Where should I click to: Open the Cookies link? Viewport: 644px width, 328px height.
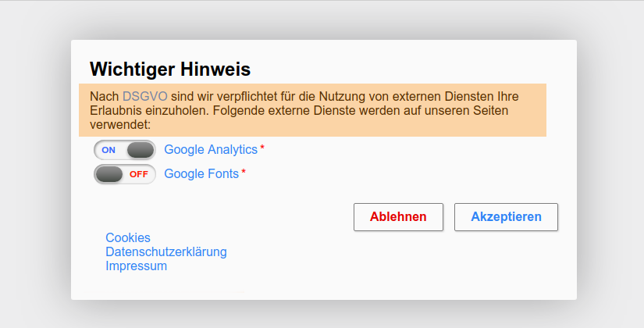128,237
